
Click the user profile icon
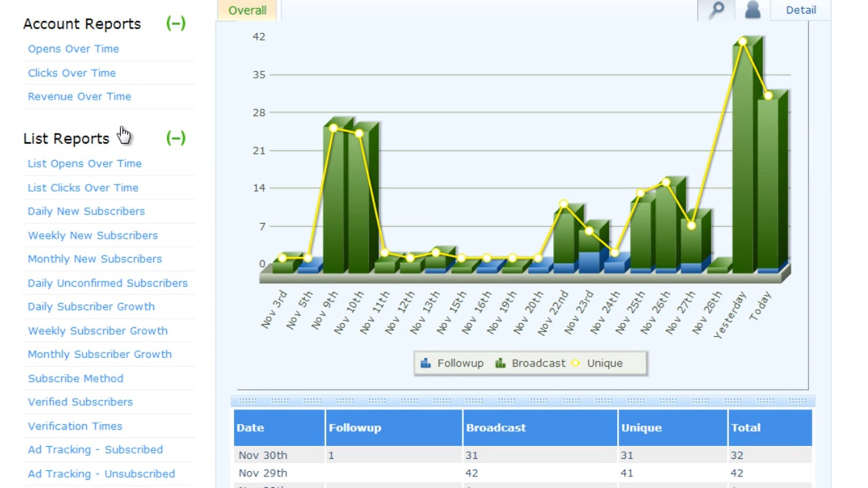click(753, 9)
